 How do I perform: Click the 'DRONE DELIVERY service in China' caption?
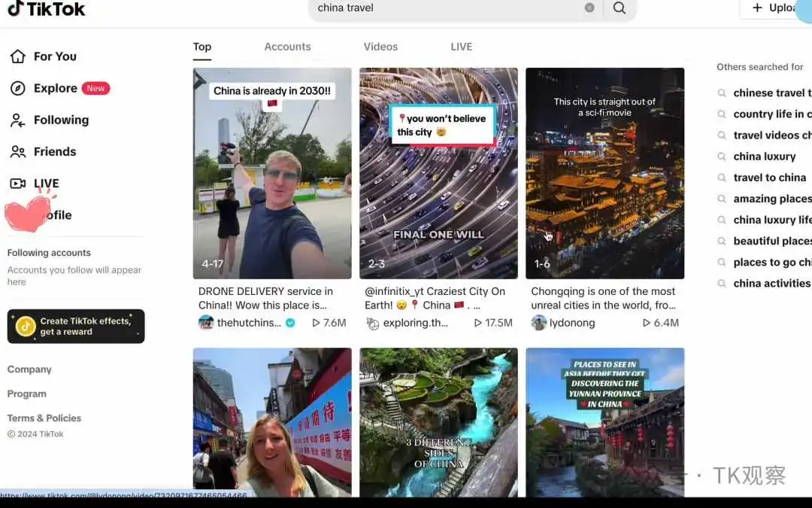click(265, 298)
